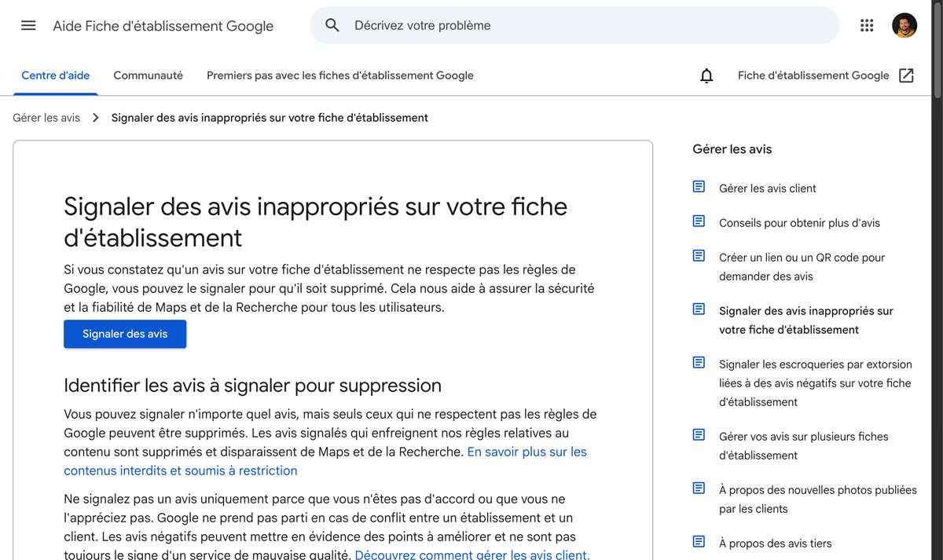Click the article icon next to Gérer les avis client
Viewport: 943px width, 560px height.
(699, 187)
